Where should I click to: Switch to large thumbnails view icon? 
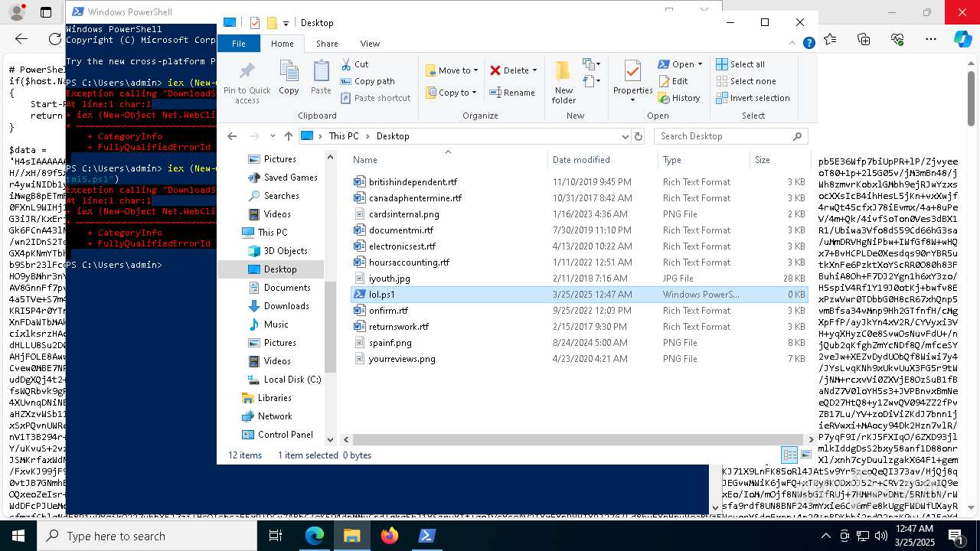coord(805,455)
